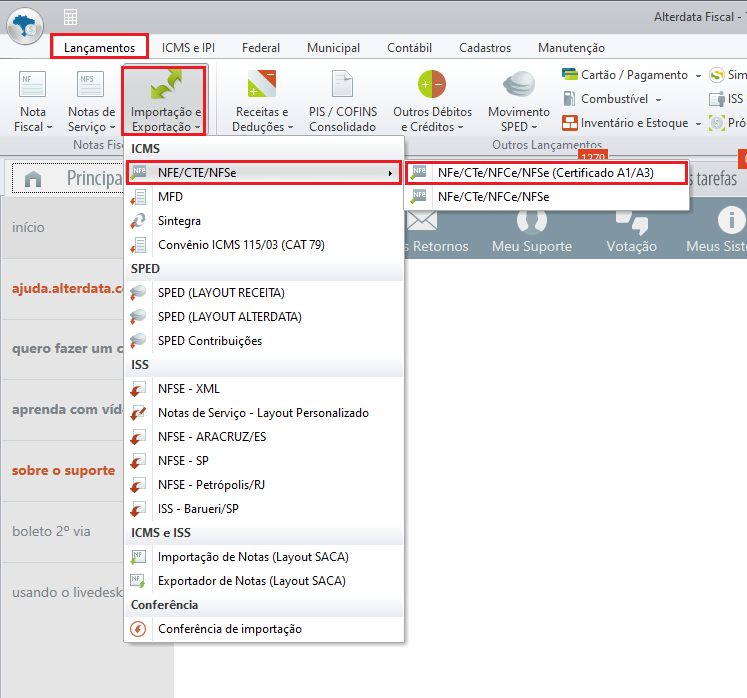The image size is (747, 698).
Task: Click the Sintegra icon in menu
Action: point(138,221)
